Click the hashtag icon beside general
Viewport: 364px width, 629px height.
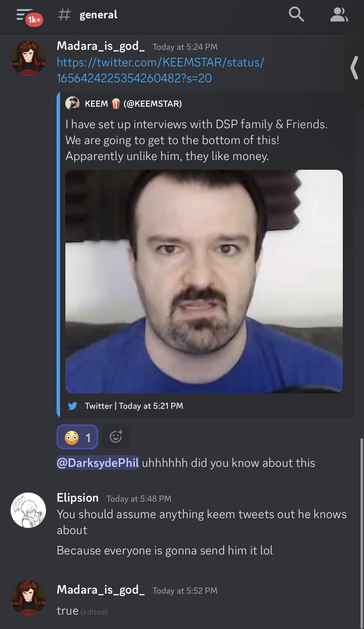(x=64, y=14)
